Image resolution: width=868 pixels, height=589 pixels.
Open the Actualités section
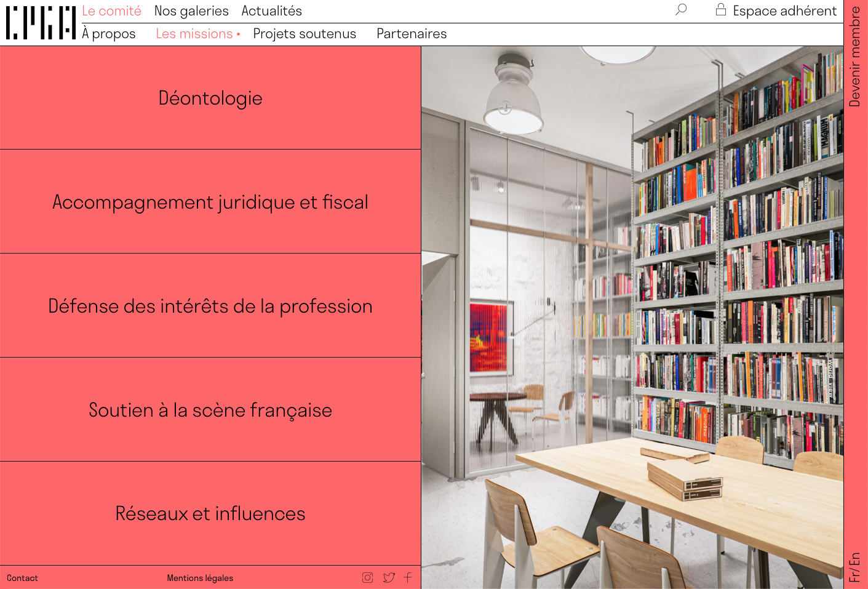point(272,11)
